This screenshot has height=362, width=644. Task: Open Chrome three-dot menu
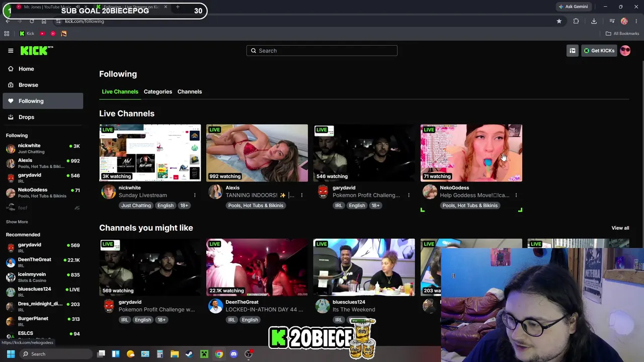[x=636, y=21]
